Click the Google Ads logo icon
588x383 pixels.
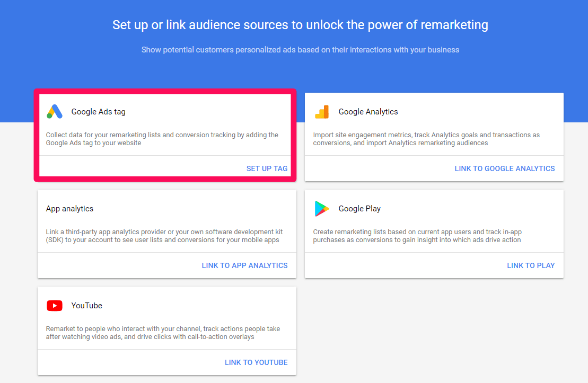55,112
